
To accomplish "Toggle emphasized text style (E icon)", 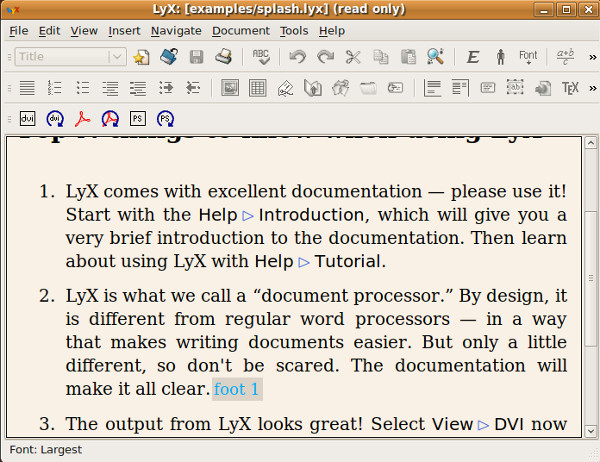I will click(x=473, y=57).
